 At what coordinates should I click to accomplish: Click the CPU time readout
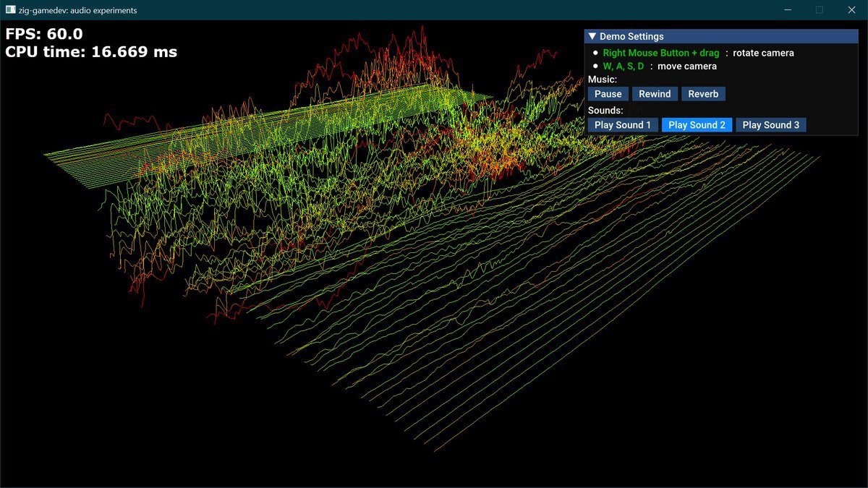coord(91,52)
